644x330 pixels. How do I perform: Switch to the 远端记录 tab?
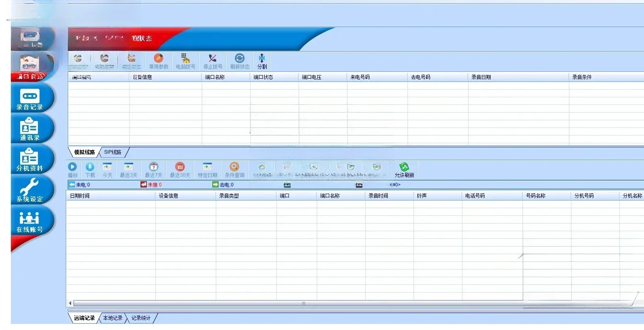click(84, 318)
